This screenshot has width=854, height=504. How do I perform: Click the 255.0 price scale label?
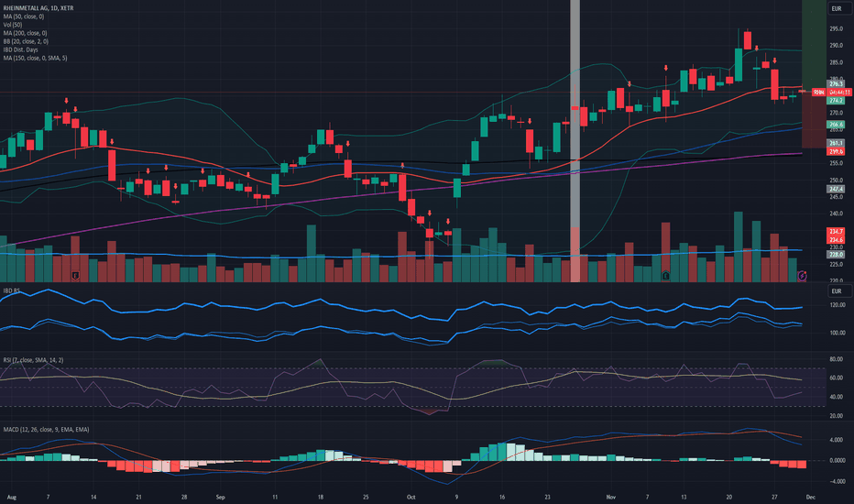coord(836,163)
